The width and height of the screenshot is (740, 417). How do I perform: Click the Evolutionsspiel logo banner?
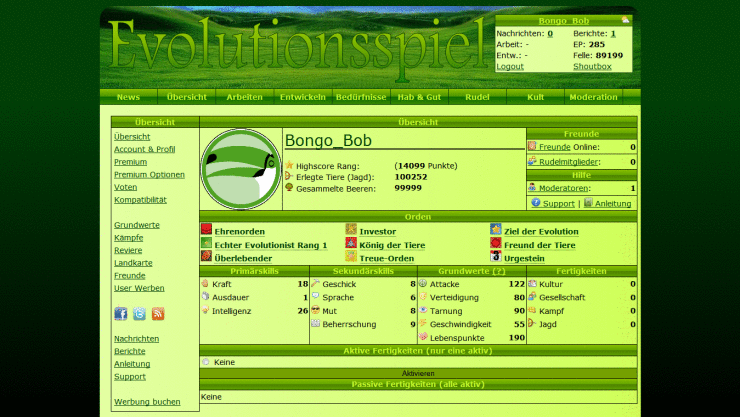pos(297,49)
